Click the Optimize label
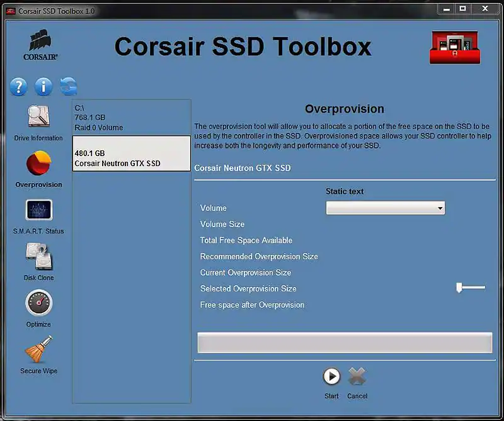The image size is (504, 421). pos(38,324)
